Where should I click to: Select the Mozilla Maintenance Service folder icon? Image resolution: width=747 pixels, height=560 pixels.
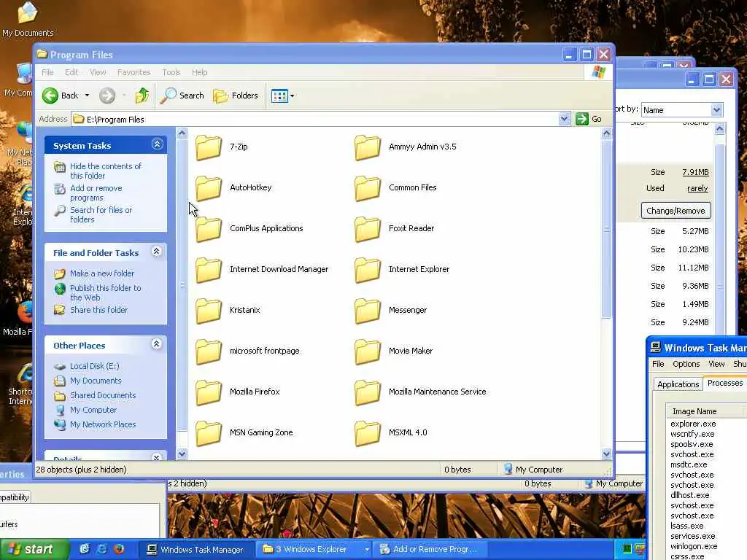tap(368, 392)
